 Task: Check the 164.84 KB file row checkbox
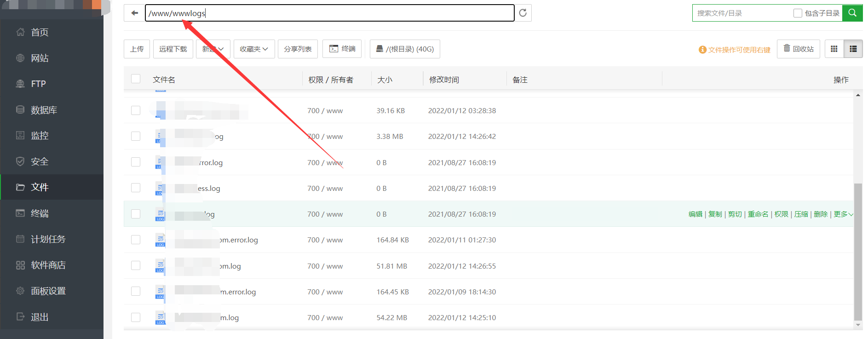pyautogui.click(x=136, y=240)
